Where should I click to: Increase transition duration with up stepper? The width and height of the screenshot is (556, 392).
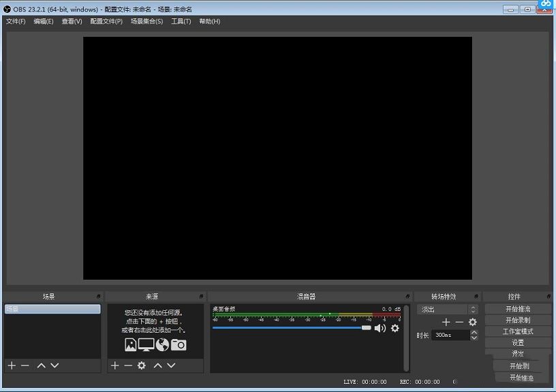pyautogui.click(x=474, y=332)
